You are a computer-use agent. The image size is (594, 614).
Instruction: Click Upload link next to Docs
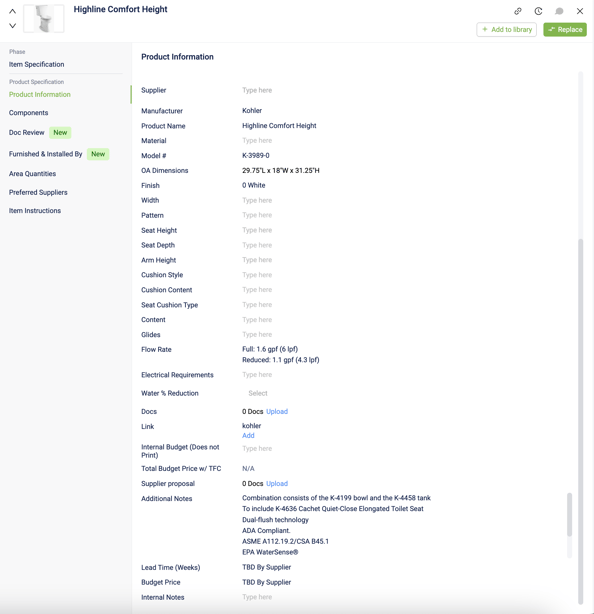(277, 412)
